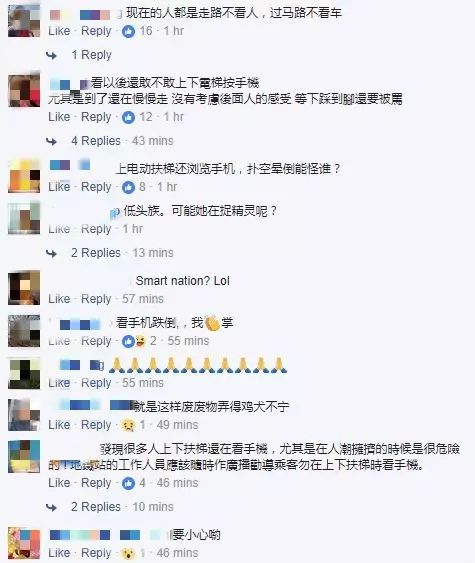475x563 pixels.
Task: Open the like and haha reactions showing 2
Action: click(134, 341)
